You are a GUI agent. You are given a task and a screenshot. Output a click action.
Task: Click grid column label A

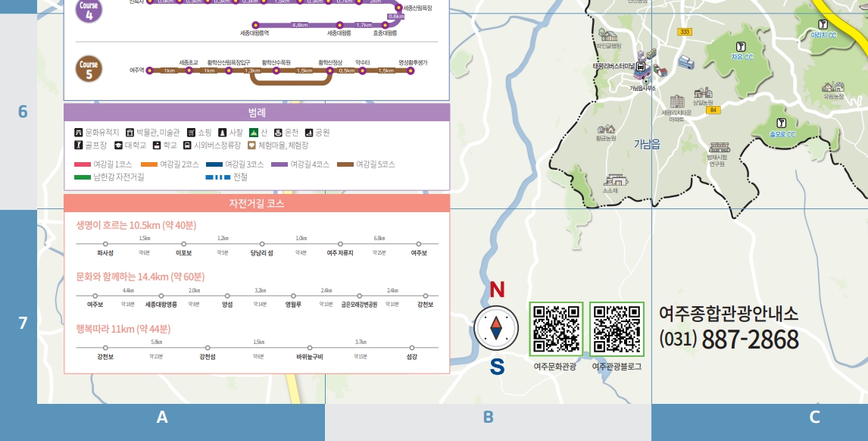tap(162, 418)
